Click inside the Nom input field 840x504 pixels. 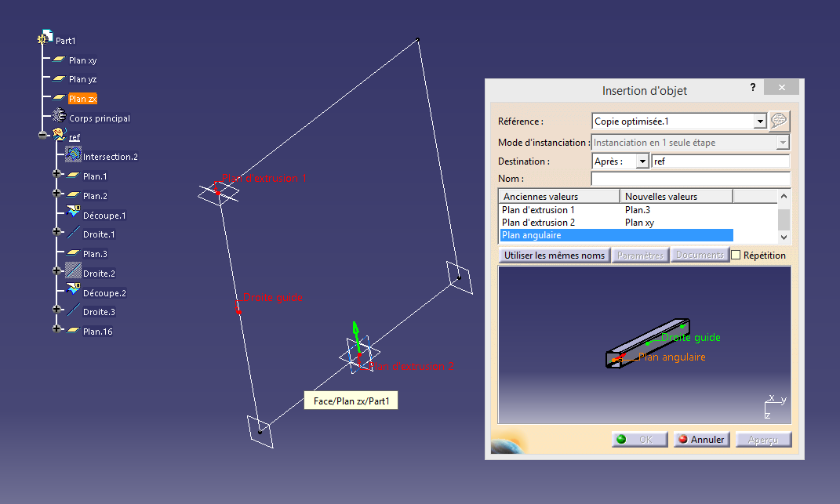(x=690, y=178)
